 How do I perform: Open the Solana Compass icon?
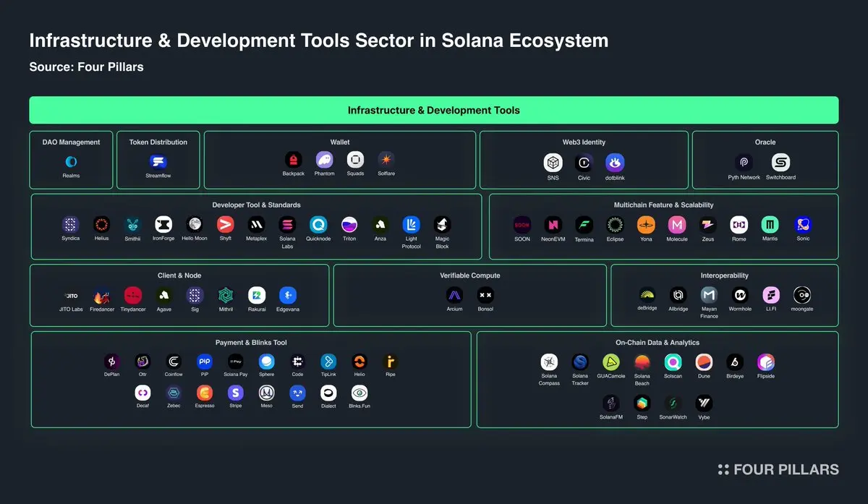549,362
